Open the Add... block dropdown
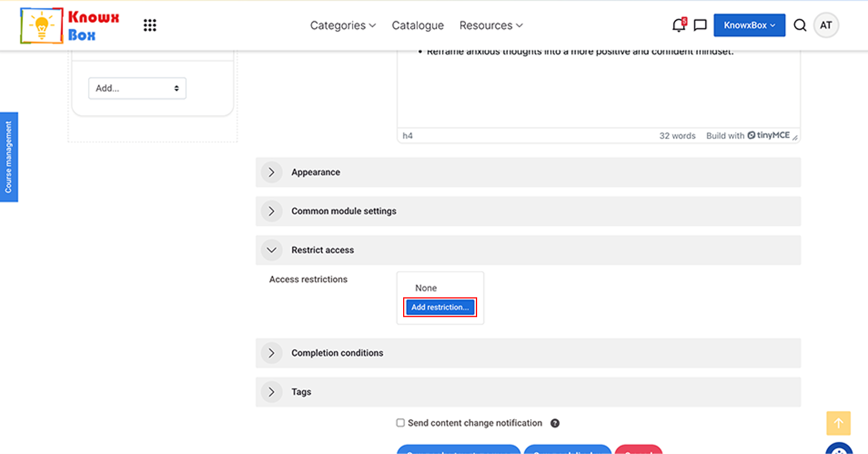The height and width of the screenshot is (454, 868). point(137,88)
